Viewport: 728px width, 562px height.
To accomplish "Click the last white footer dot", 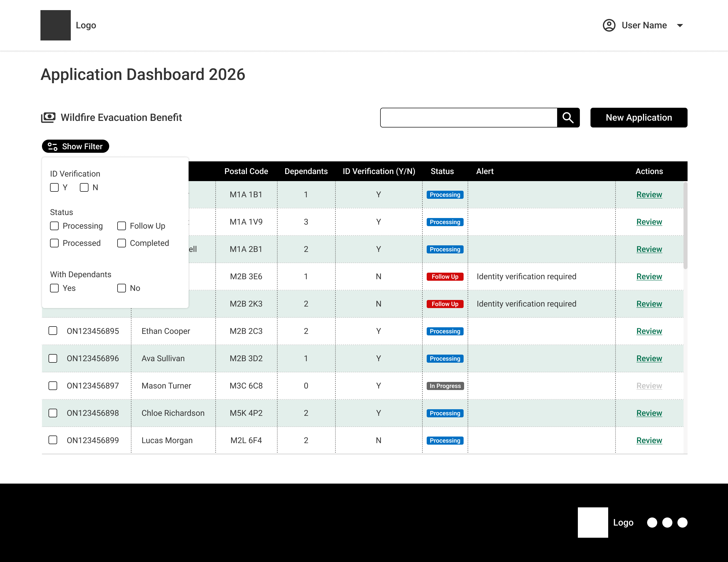I will pos(682,522).
